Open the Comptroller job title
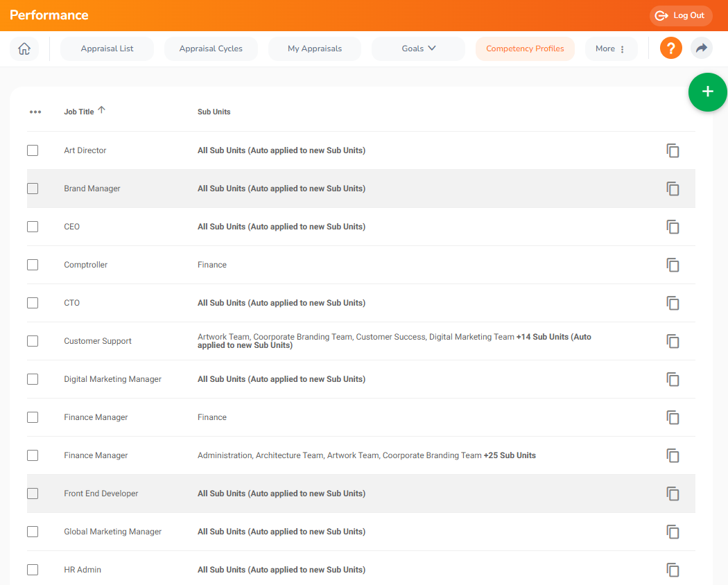Image resolution: width=728 pixels, height=585 pixels. tap(85, 265)
